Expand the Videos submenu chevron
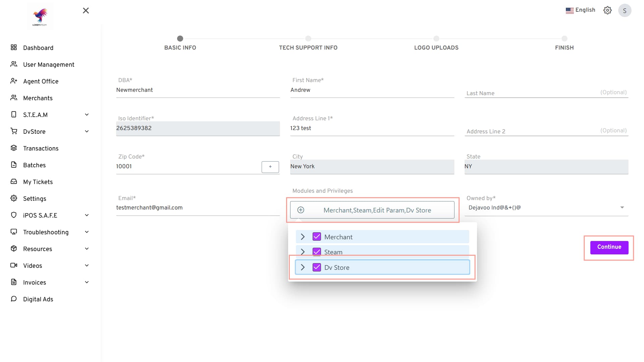 (87, 265)
